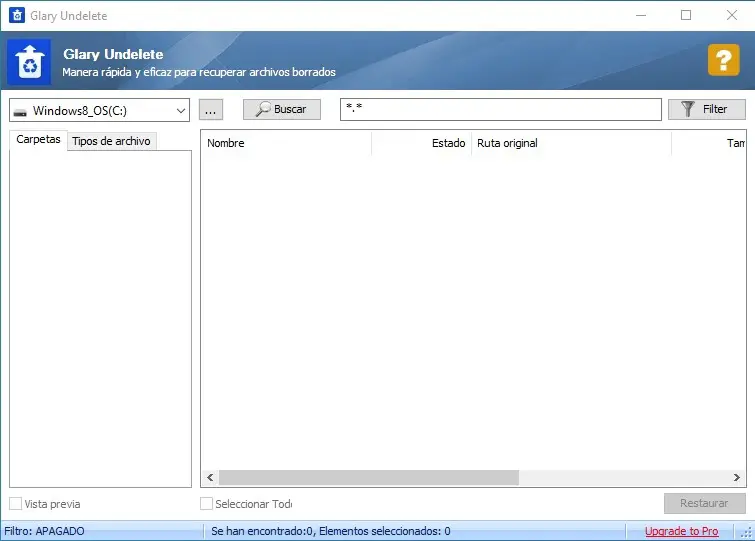The height and width of the screenshot is (541, 755).
Task: Switch to the Carpetas tab
Action: (39, 140)
